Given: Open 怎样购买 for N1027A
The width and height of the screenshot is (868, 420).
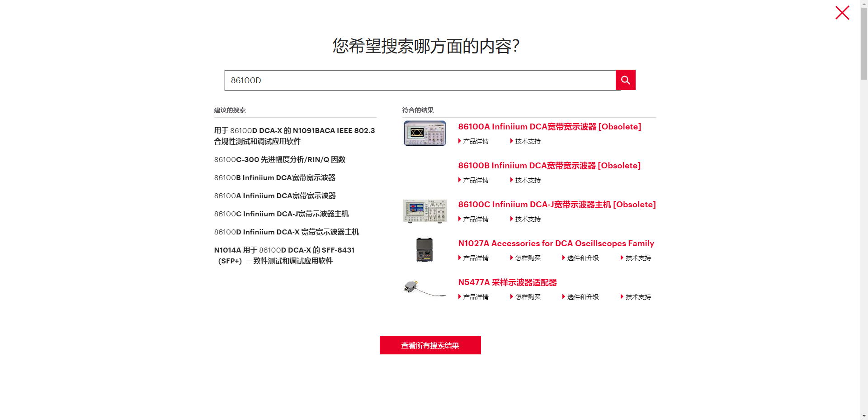Looking at the screenshot, I should [526, 258].
